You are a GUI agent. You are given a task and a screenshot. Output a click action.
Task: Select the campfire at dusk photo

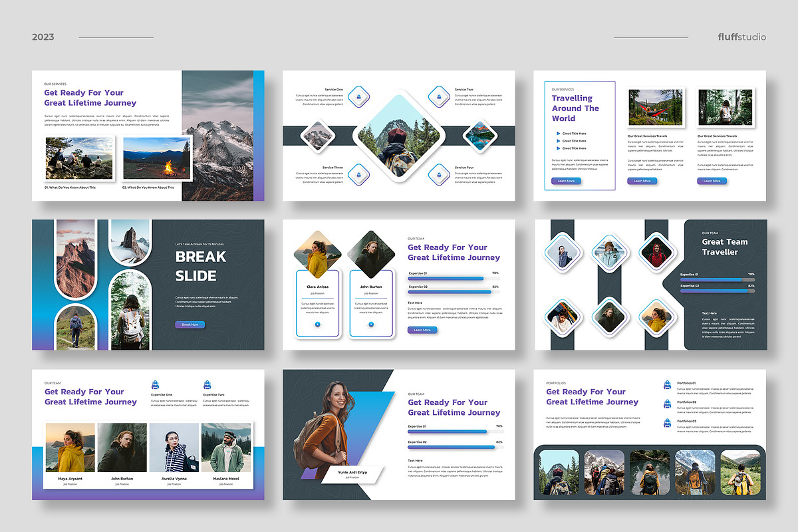(158, 158)
